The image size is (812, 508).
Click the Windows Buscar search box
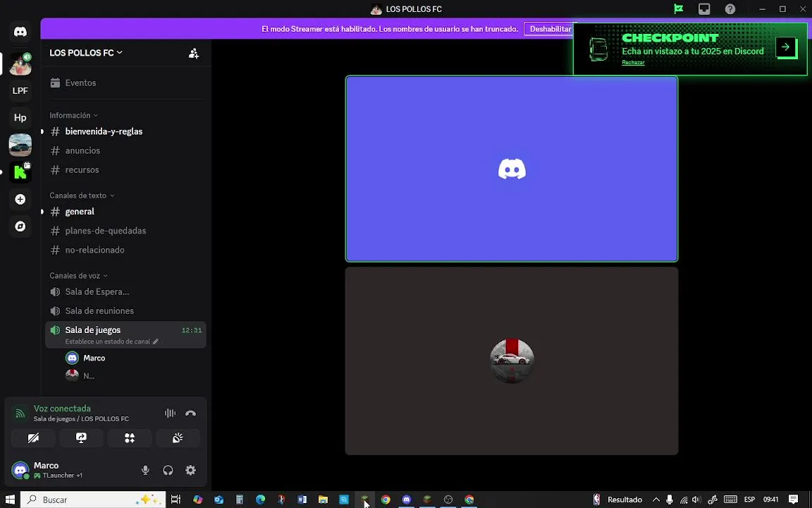tap(93, 500)
